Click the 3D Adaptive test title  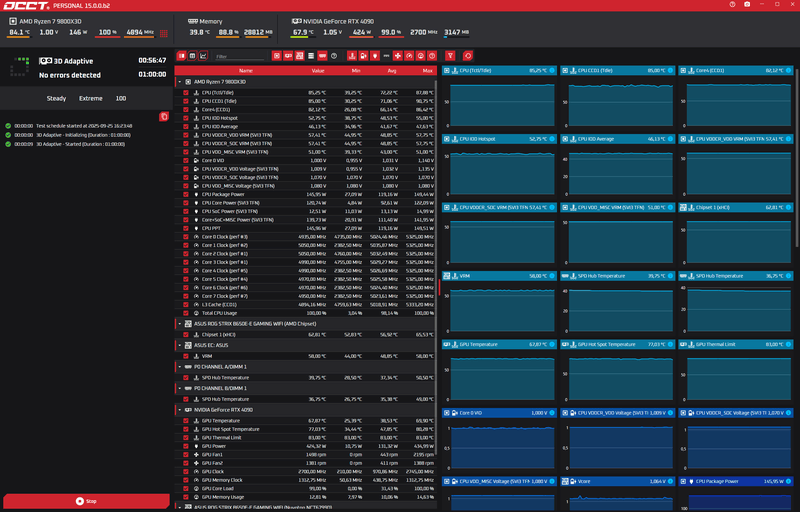pos(73,61)
